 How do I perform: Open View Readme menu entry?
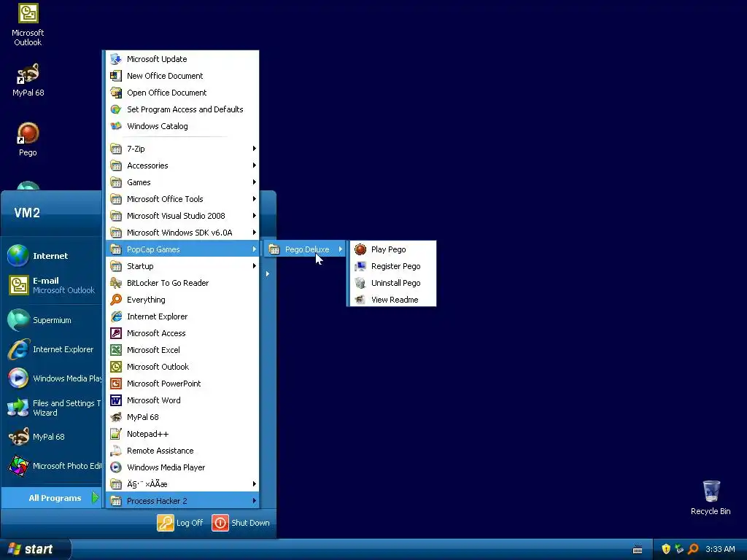point(392,300)
